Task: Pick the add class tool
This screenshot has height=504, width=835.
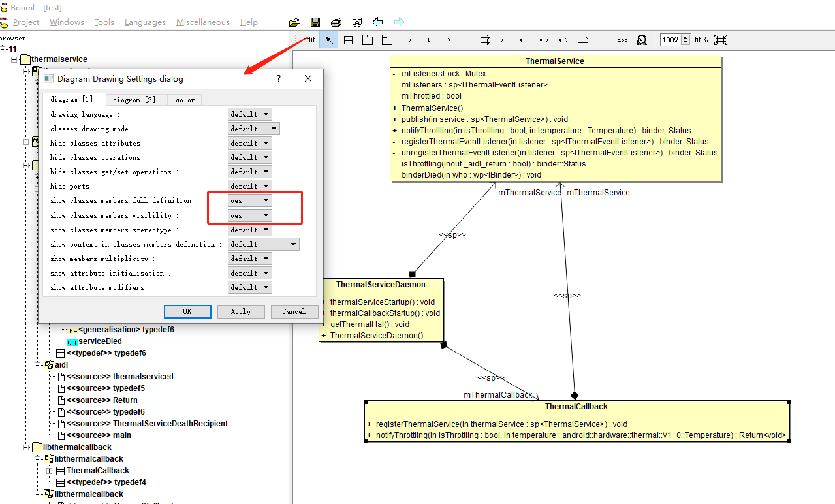Action: 348,40
